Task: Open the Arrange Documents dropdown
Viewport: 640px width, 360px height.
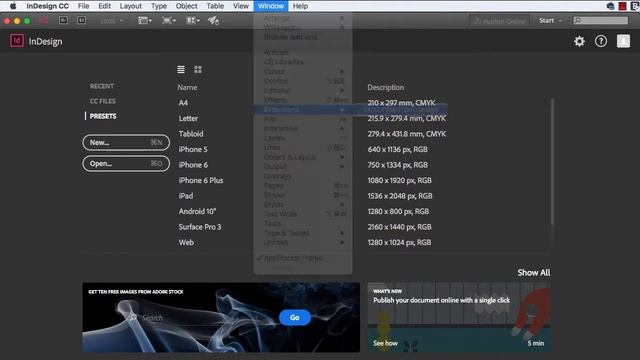Action: tap(193, 20)
